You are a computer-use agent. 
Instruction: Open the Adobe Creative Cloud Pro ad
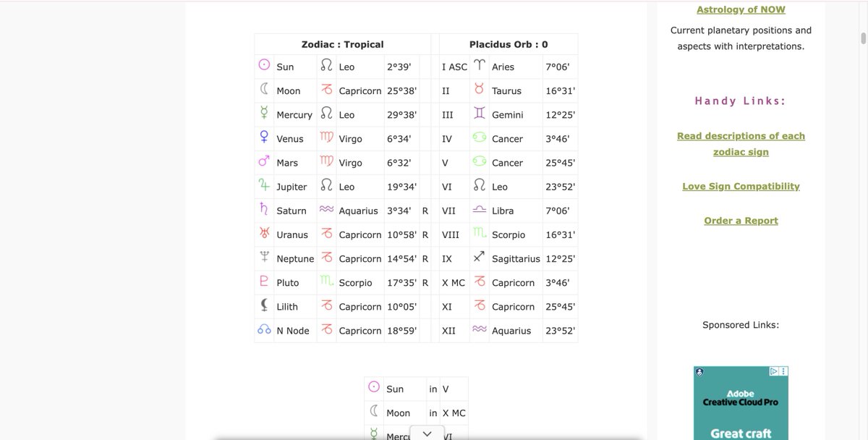click(x=741, y=403)
